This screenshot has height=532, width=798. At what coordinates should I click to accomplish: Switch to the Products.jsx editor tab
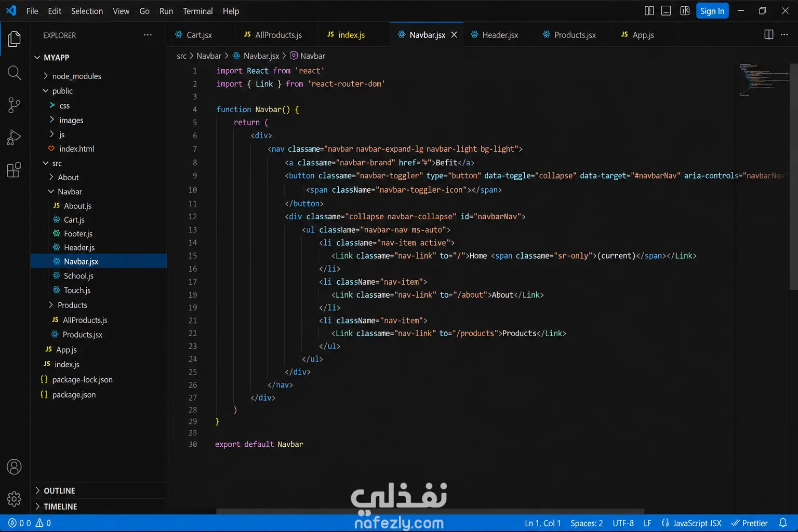[575, 35]
